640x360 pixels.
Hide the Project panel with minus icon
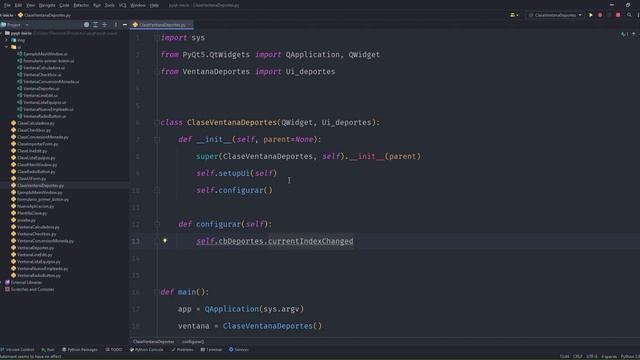tap(124, 25)
